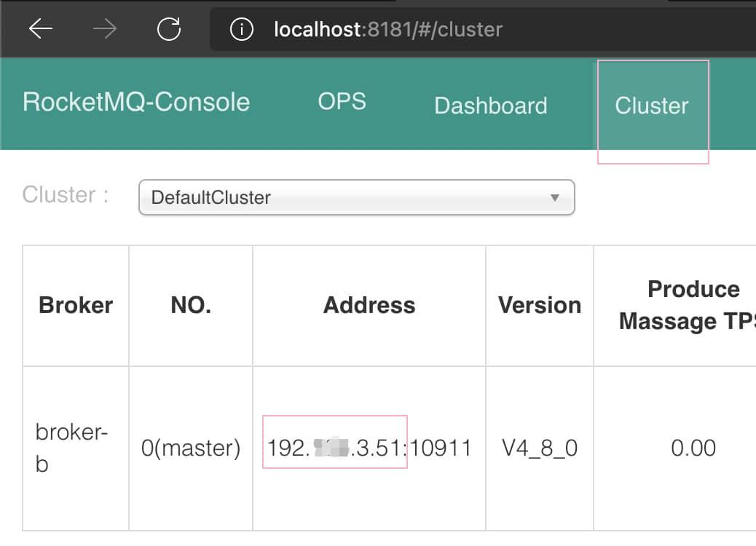Select the broker address ending in 10911
The image size is (756, 546).
(369, 448)
